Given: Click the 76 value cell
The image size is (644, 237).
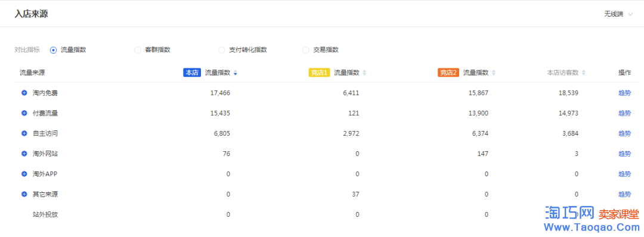Looking at the screenshot, I should point(227,154).
